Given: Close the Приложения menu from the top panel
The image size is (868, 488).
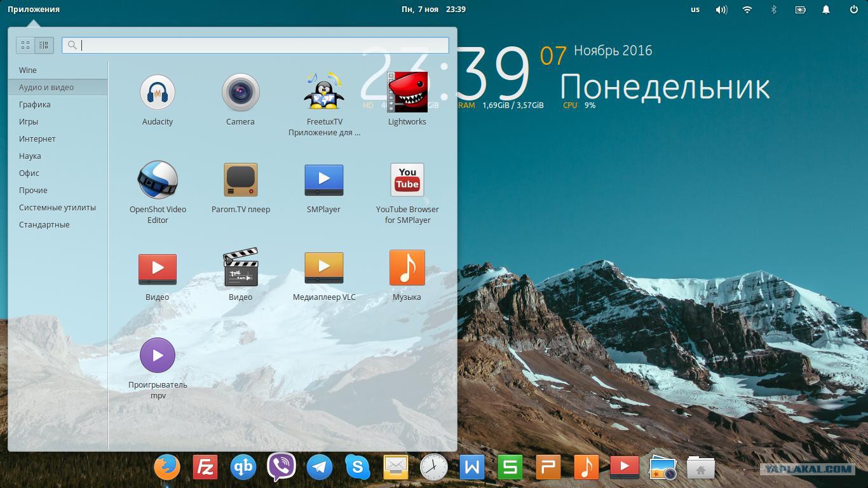Looking at the screenshot, I should click(x=34, y=10).
